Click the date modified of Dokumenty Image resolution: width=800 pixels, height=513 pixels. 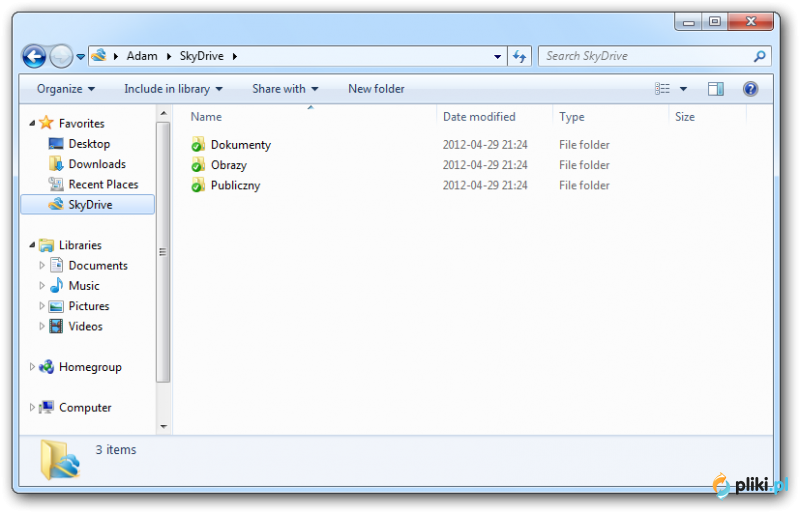pos(485,145)
